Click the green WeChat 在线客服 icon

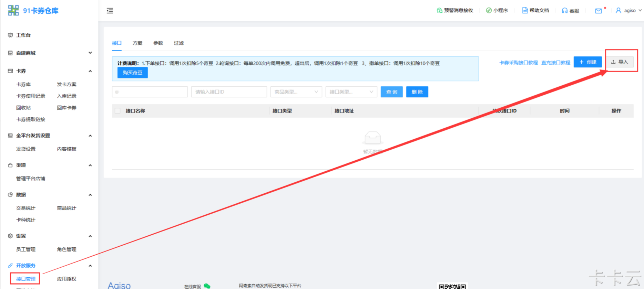(207, 286)
